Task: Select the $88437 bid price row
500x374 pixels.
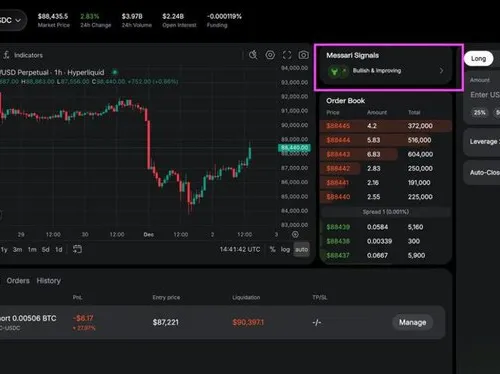Action: pos(386,255)
